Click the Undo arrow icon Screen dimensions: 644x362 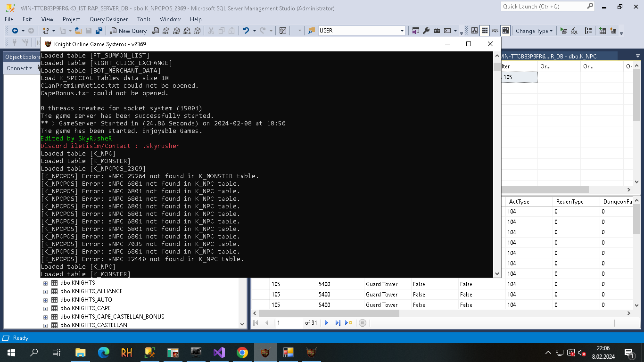point(246,31)
